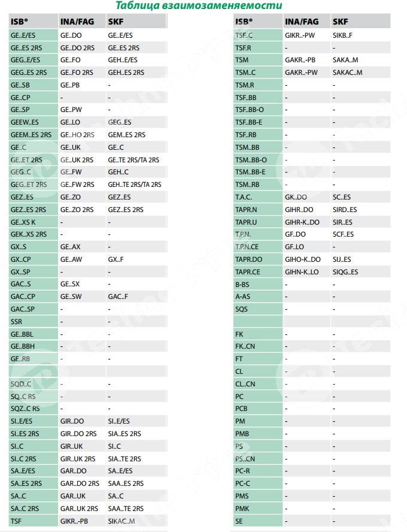The image size is (407, 532).
Task: Click the SQZ..C RS cell
Action: pos(25,409)
